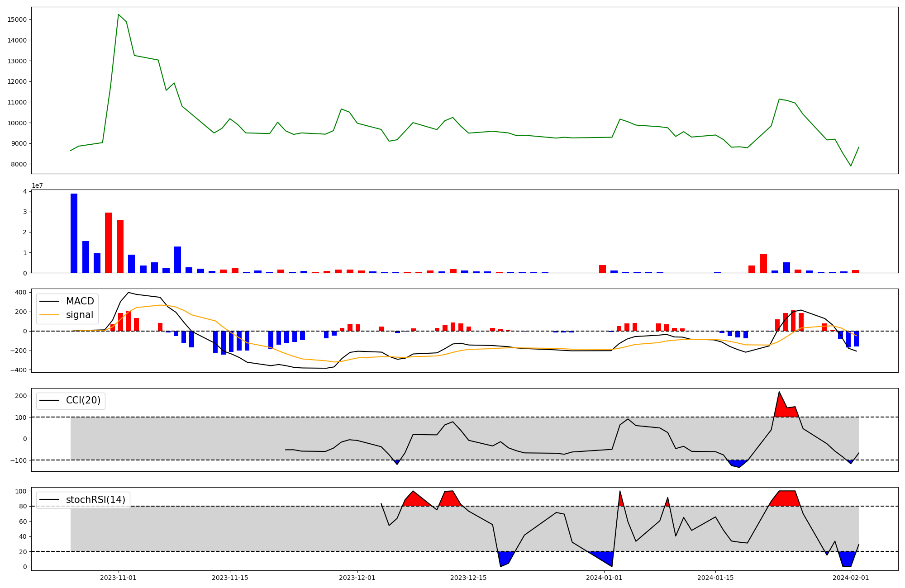Screen dimensions: 905x588
Task: Click the 2023-11-15 x-axis date label
Action: coord(230,578)
